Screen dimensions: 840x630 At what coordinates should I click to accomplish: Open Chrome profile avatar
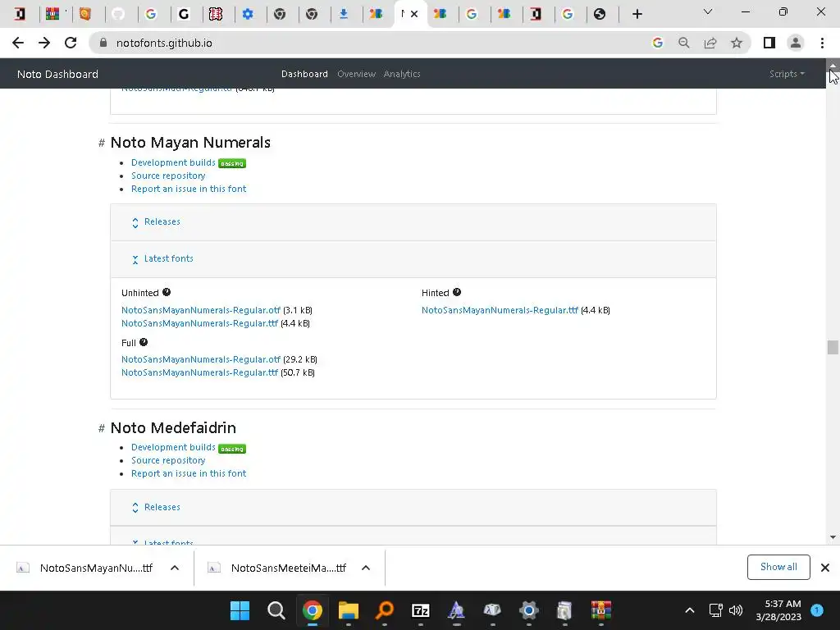coord(796,43)
